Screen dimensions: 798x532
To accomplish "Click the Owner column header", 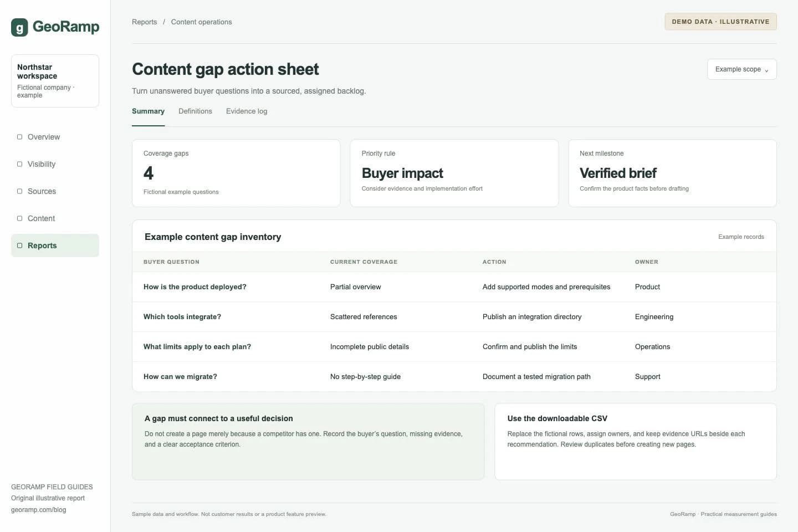I will click(x=647, y=262).
